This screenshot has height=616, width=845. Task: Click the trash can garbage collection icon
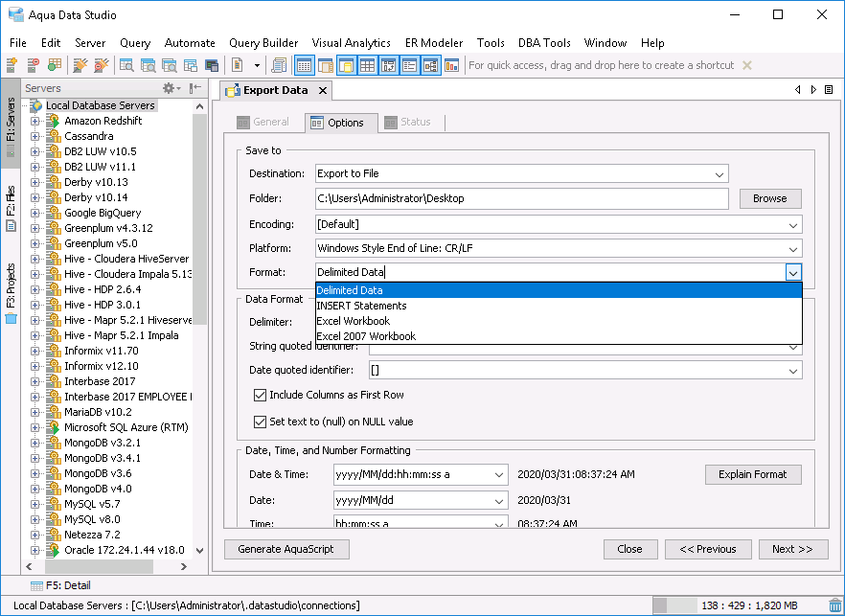[834, 605]
